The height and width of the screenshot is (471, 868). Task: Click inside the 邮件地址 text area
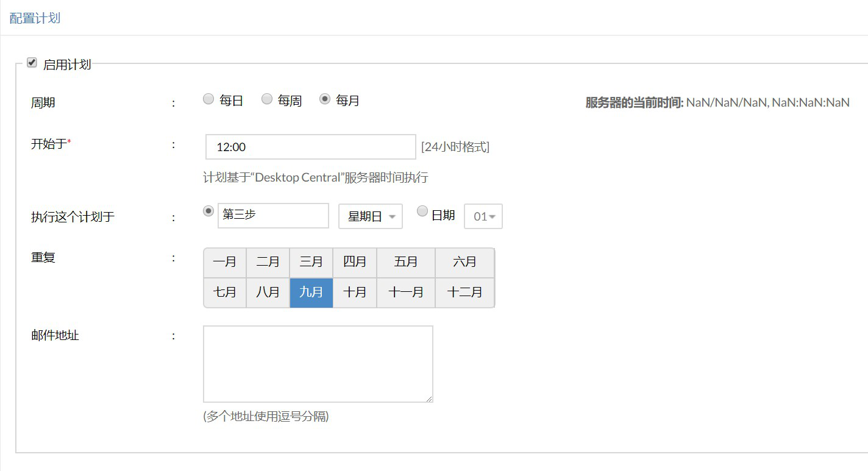click(318, 364)
